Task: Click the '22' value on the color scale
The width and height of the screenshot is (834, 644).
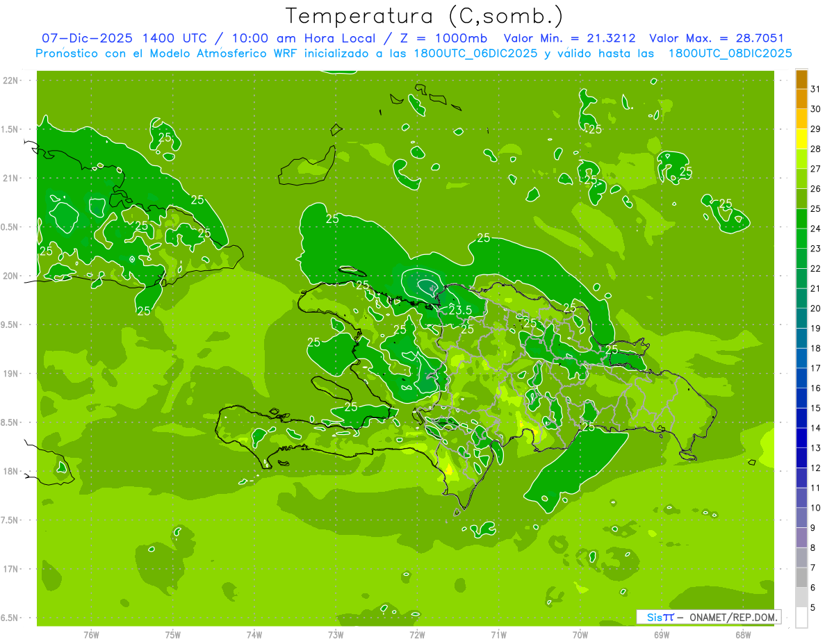Action: coord(816,268)
